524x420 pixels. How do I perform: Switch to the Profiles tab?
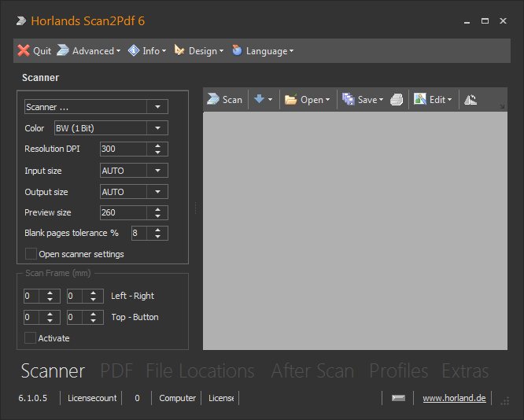point(398,371)
